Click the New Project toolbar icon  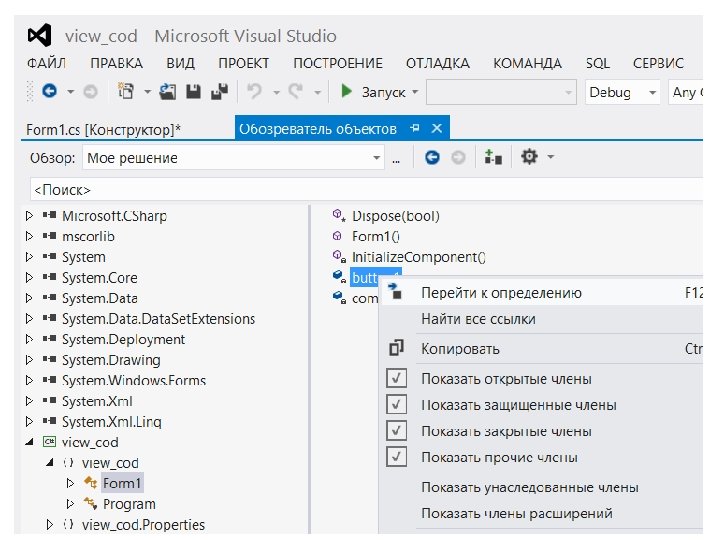[x=126, y=91]
